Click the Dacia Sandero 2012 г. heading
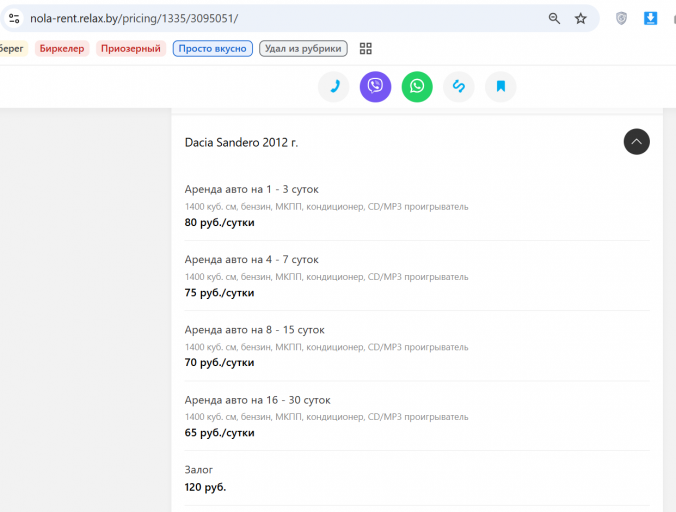676x512 pixels. [241, 143]
